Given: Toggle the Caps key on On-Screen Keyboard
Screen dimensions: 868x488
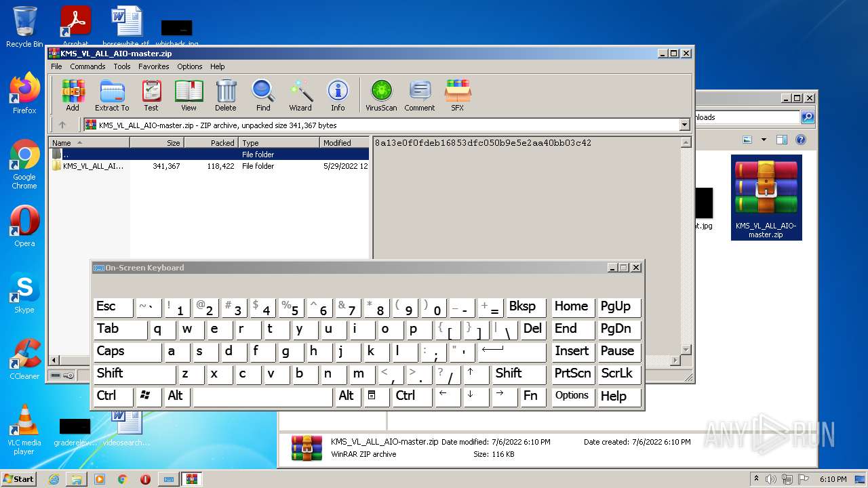Looking at the screenshot, I should pos(127,352).
